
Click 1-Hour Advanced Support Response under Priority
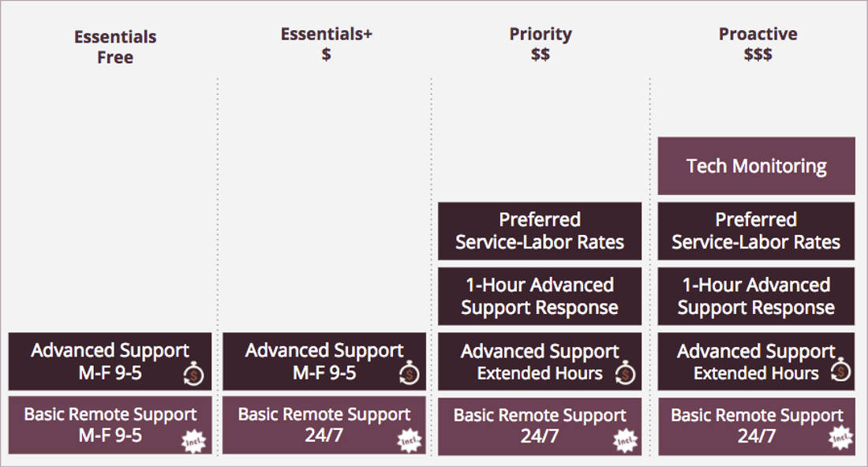(x=540, y=296)
